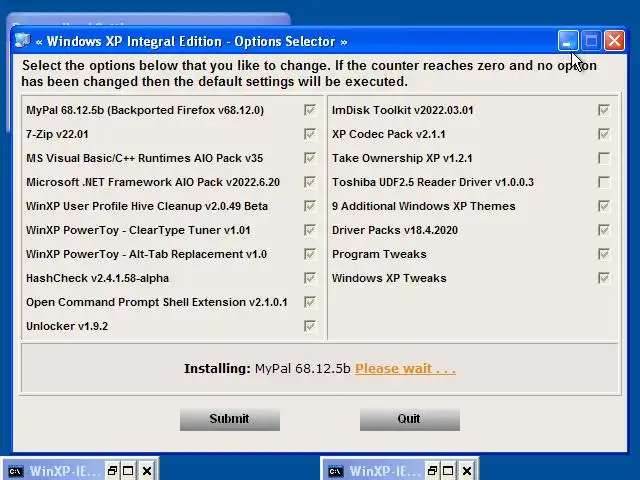Screen dimensions: 640x480
Task: Toggle Driver Packs v18.4.2020 checkbox
Action: [x=604, y=230]
